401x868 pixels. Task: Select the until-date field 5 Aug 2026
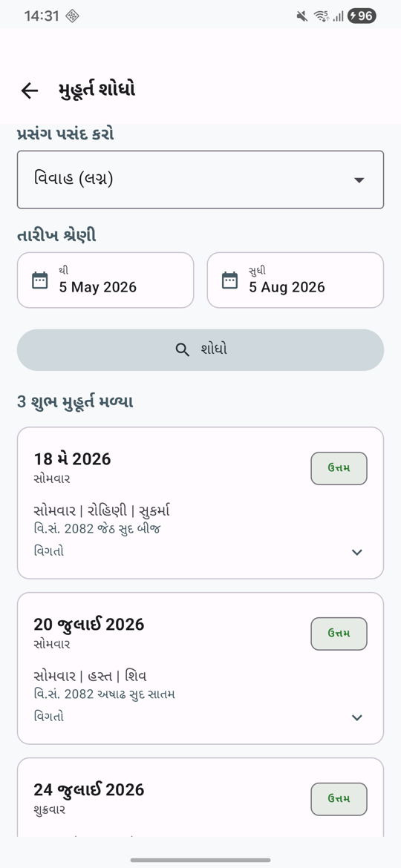point(296,280)
